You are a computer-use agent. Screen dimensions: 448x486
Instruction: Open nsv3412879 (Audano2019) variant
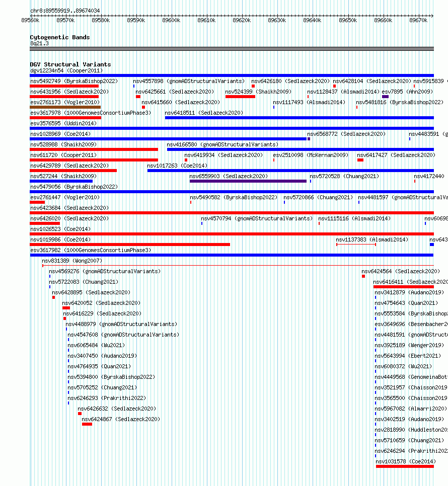[x=409, y=292]
